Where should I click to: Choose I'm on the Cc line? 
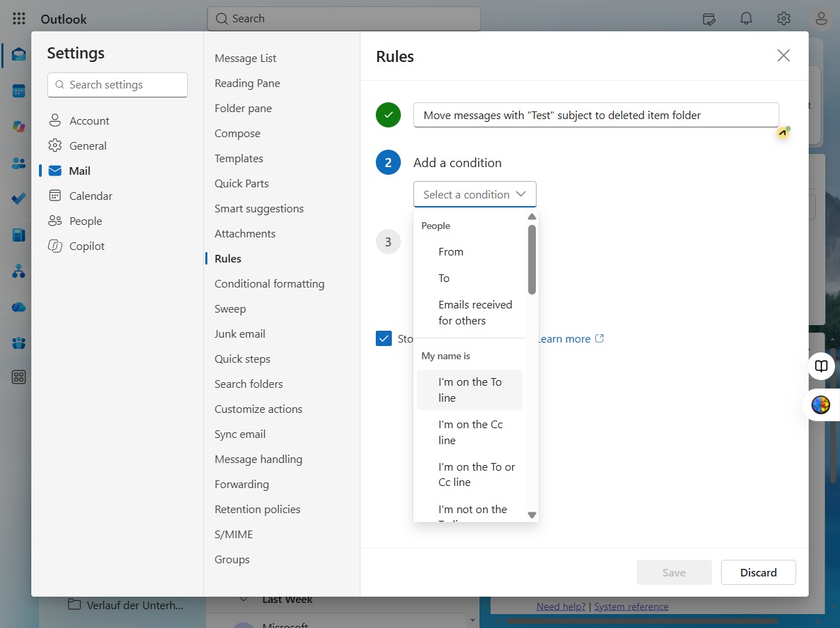tap(470, 432)
